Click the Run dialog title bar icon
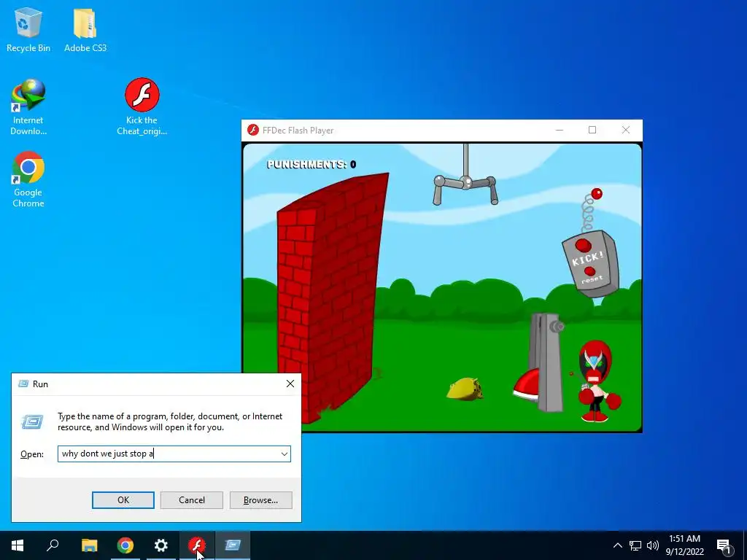 click(23, 384)
